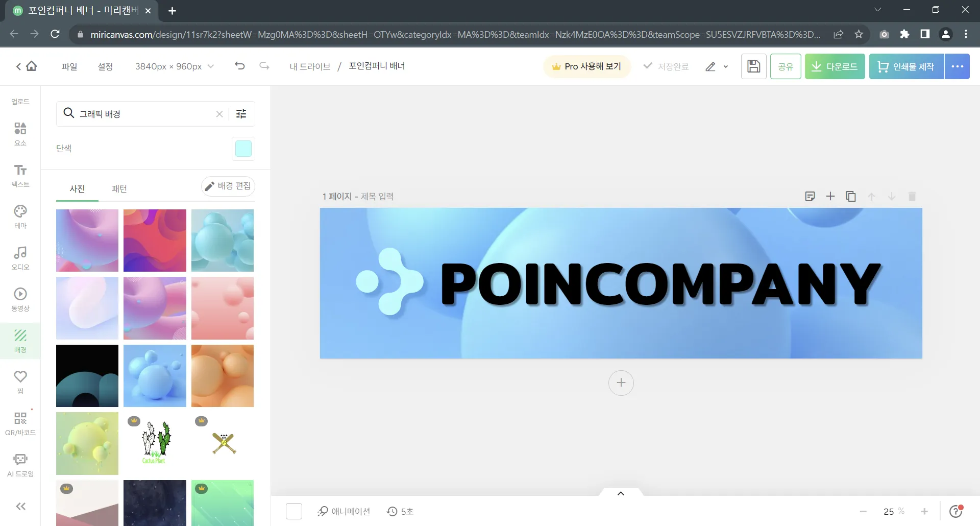Move page up arrow
This screenshot has height=526, width=980.
click(x=871, y=197)
